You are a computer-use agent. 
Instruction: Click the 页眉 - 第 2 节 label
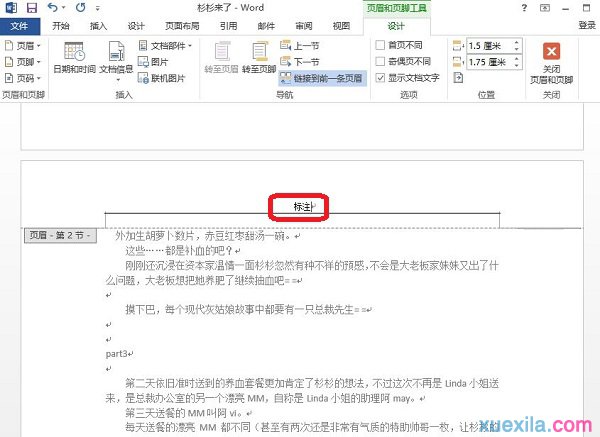60,235
